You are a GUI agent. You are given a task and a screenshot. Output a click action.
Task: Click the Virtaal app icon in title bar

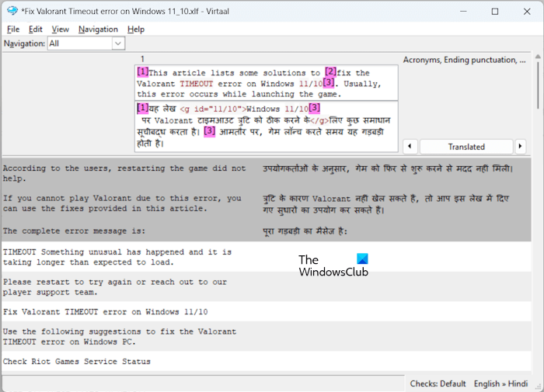(12, 11)
